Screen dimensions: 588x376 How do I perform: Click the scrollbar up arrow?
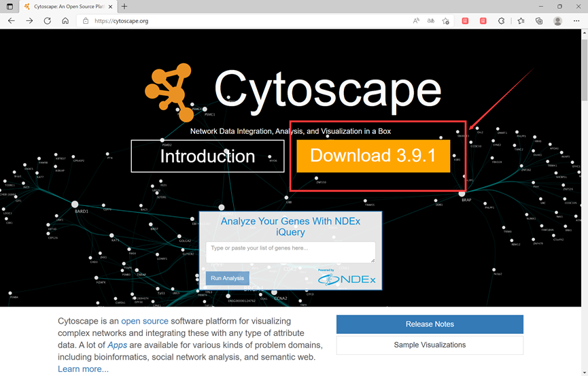pyautogui.click(x=585, y=33)
